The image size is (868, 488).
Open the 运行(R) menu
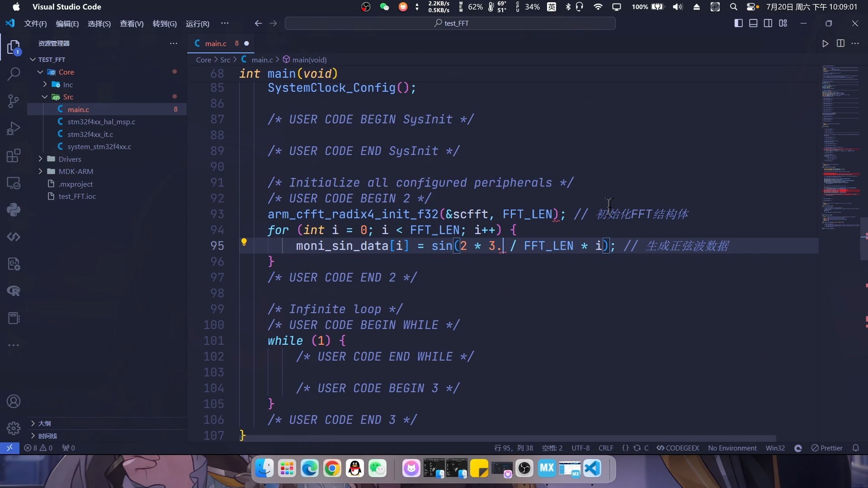point(197,23)
